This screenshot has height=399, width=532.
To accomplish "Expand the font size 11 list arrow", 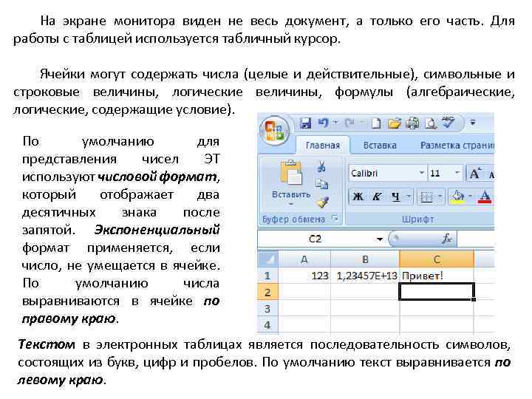I will pos(457,173).
